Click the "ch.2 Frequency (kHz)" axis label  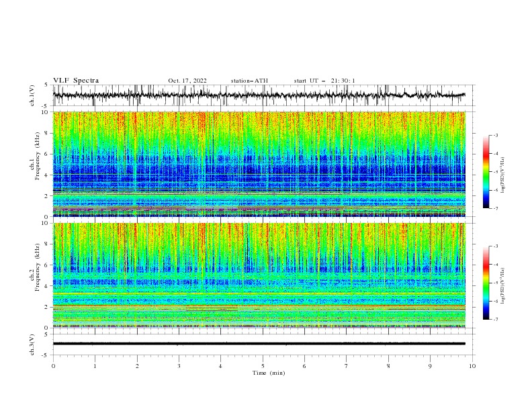click(x=35, y=267)
